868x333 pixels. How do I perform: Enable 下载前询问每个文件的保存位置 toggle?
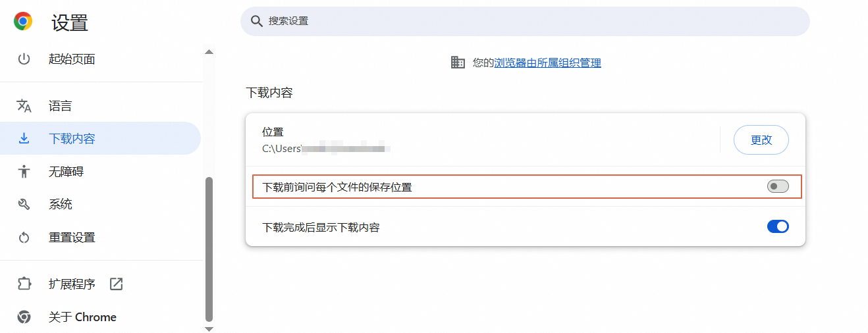[x=778, y=187]
